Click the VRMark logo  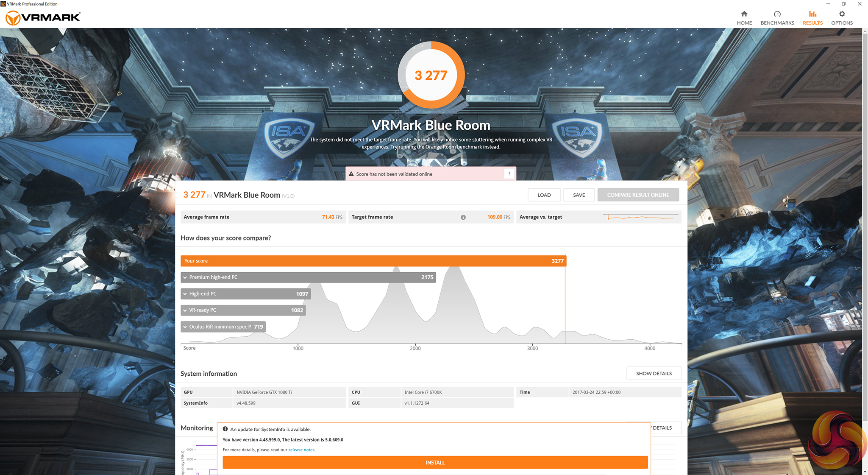[x=43, y=17]
